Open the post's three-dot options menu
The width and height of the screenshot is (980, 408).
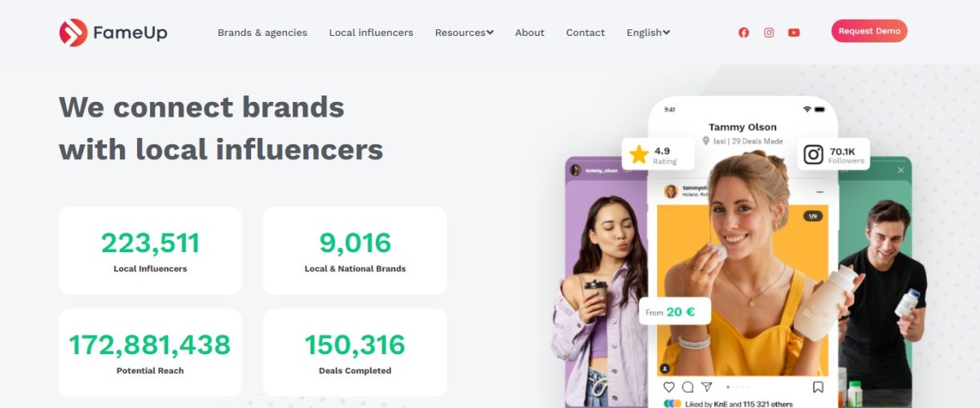click(820, 190)
